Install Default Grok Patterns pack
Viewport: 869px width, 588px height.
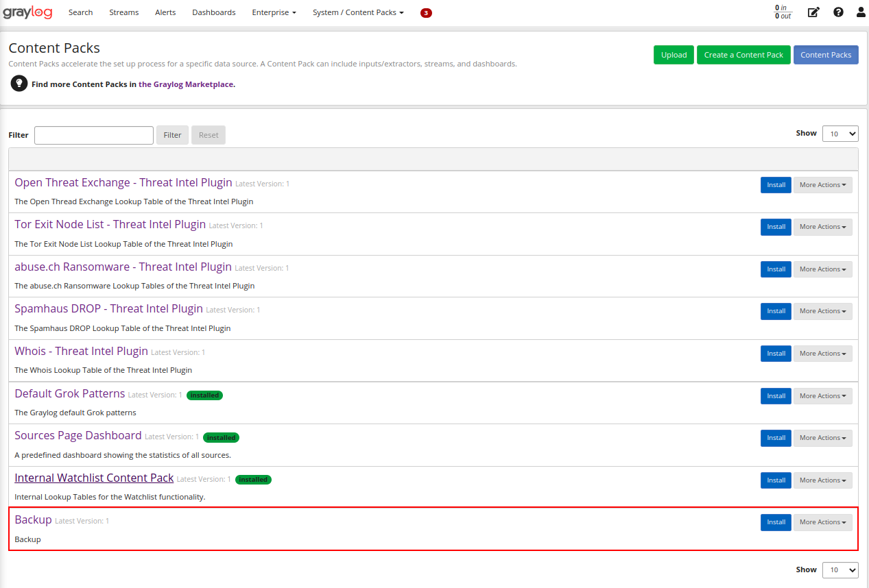(x=776, y=396)
